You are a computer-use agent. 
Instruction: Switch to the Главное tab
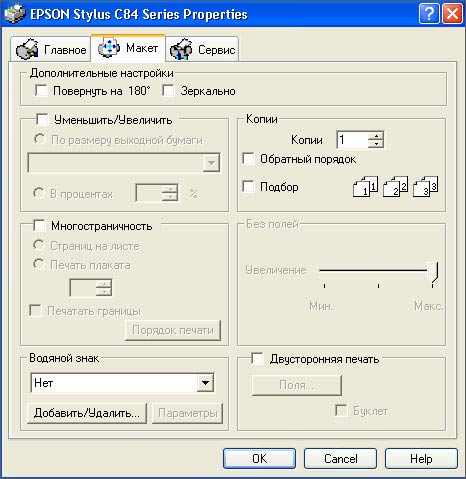[x=51, y=50]
